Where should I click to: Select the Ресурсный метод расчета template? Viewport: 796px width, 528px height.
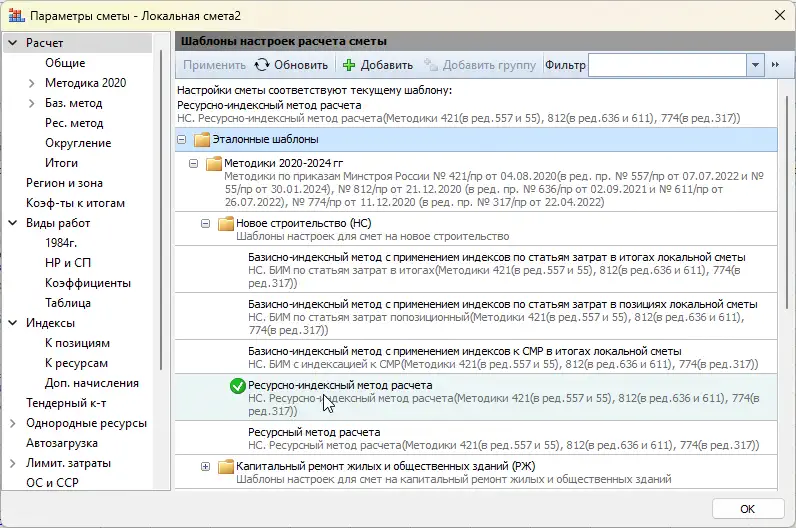click(x=313, y=432)
